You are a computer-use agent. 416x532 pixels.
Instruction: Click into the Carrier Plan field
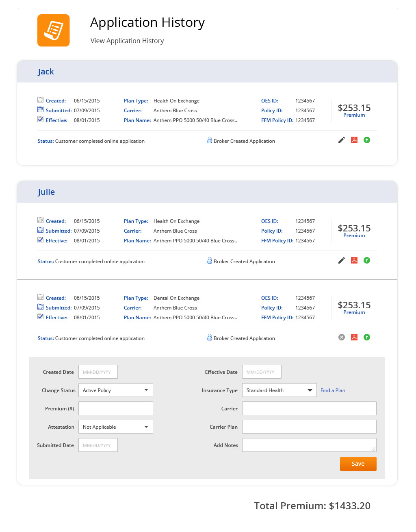[309, 427]
